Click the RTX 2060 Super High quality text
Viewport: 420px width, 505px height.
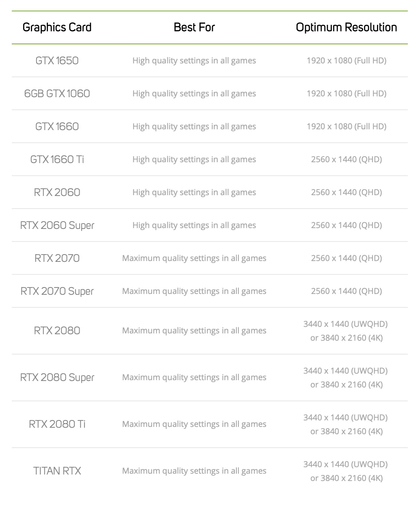pos(194,225)
